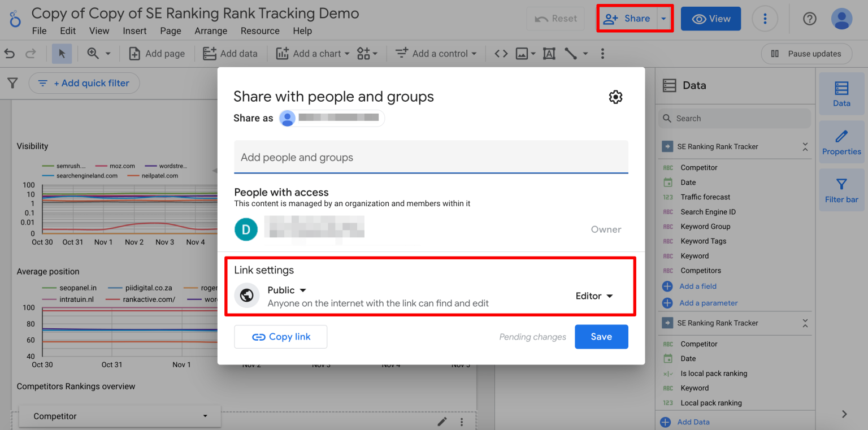Click the undo arrow icon
Screen dimensions: 868x430
pos(10,54)
